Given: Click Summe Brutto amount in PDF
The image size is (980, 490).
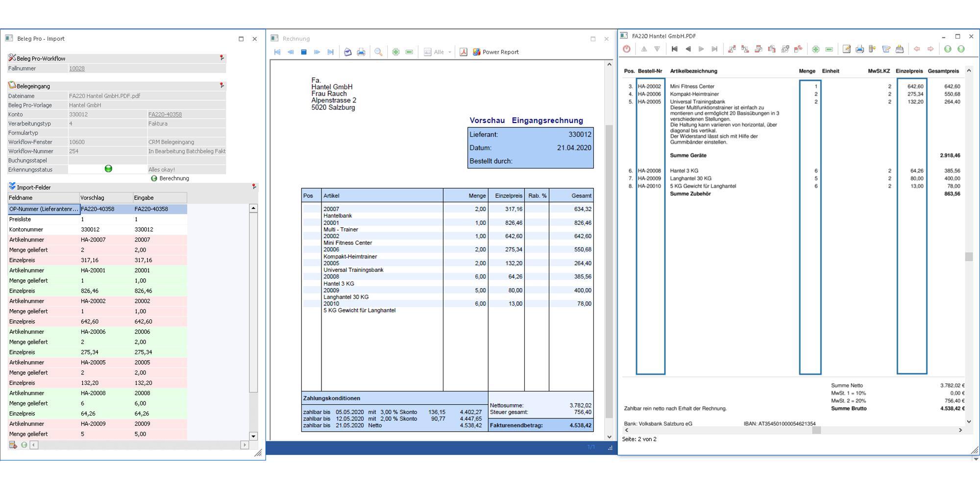Looking at the screenshot, I should pyautogui.click(x=952, y=409).
